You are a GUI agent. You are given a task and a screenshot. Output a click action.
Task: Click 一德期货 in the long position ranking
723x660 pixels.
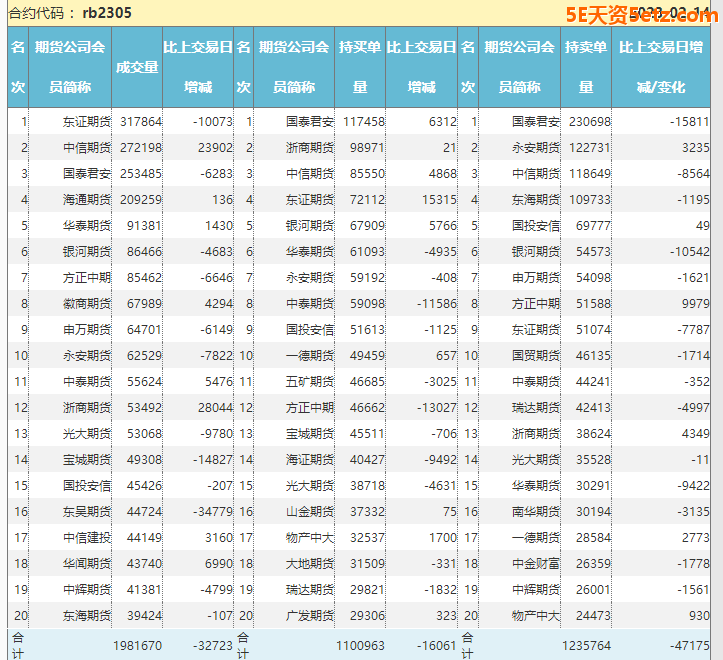coord(310,356)
